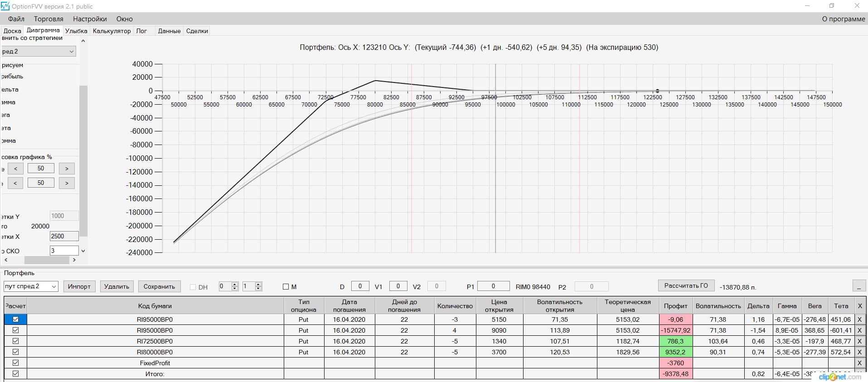Click the scroll-up arrow of left panel
Screen dimensions: 868x382
pos(83,41)
